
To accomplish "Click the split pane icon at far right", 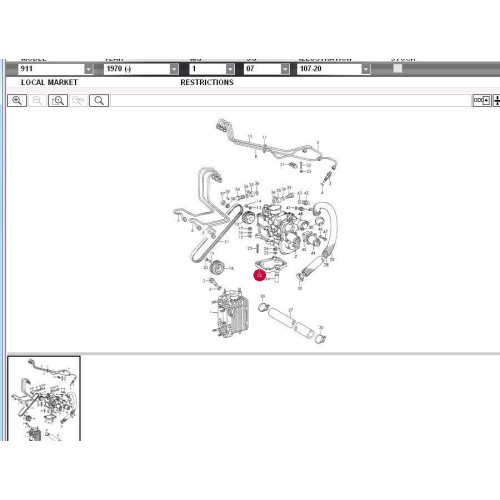I will coord(497,100).
